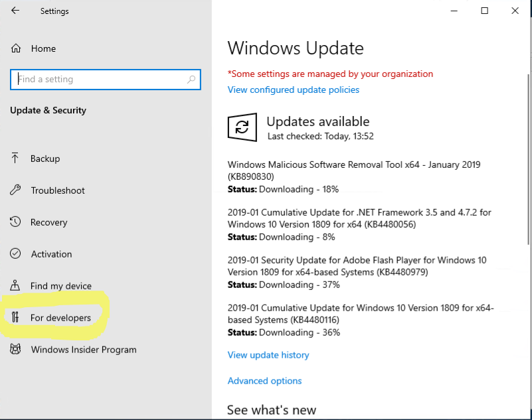Click the Home house icon
Screen dimensions: 532x420
pyautogui.click(x=15, y=48)
